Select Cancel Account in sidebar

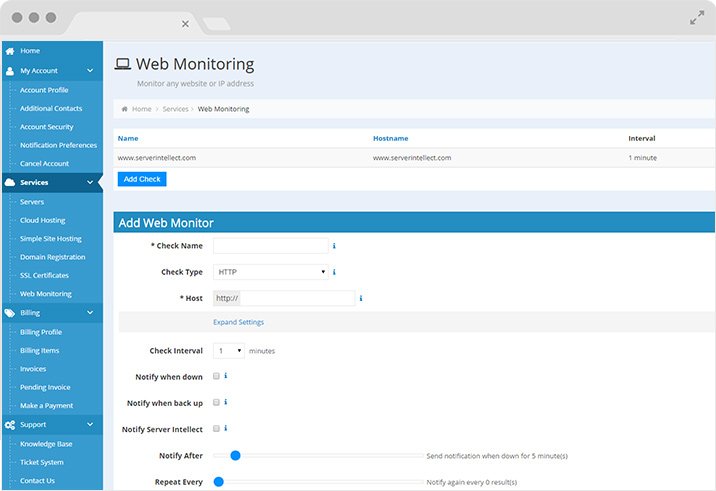click(44, 164)
